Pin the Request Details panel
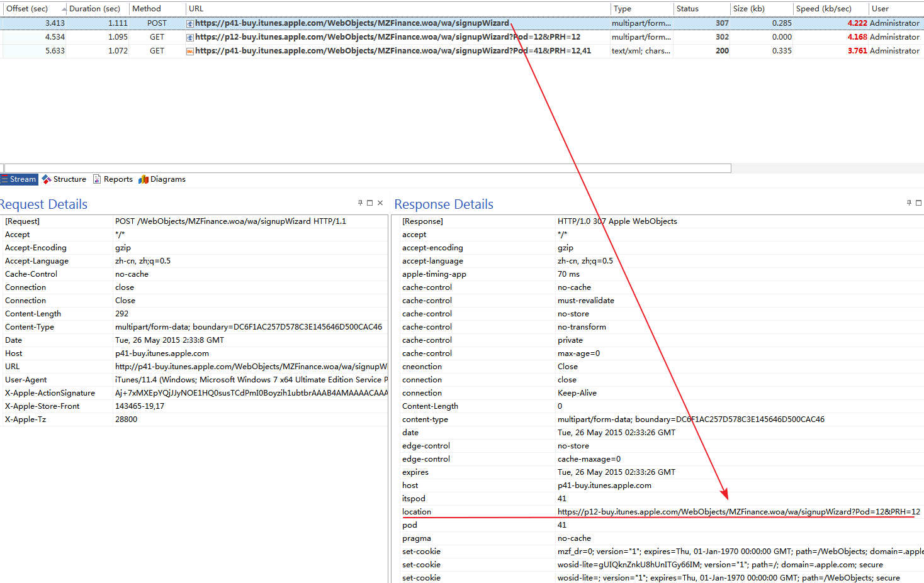Image resolution: width=924 pixels, height=583 pixels. (x=360, y=203)
